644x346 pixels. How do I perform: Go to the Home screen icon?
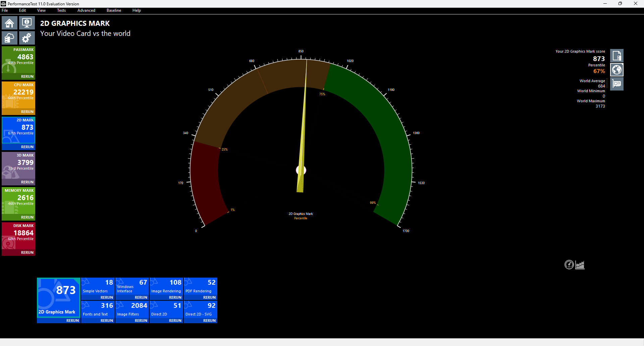tap(9, 23)
